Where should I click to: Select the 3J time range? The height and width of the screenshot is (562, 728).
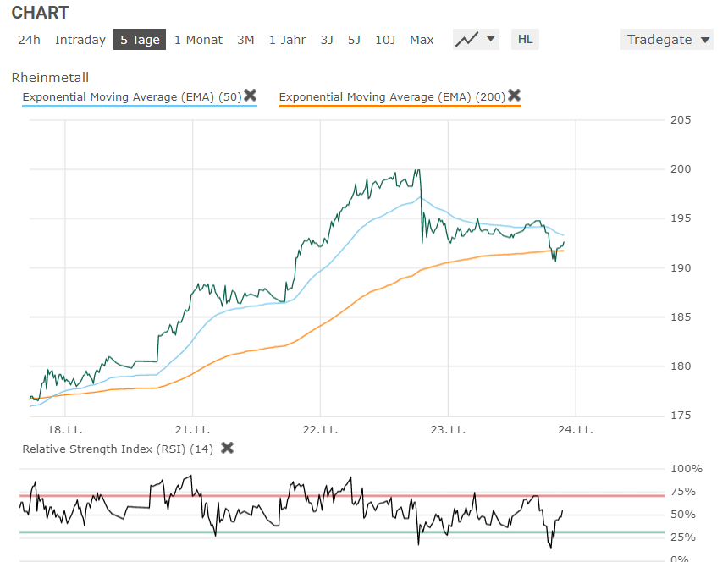327,40
